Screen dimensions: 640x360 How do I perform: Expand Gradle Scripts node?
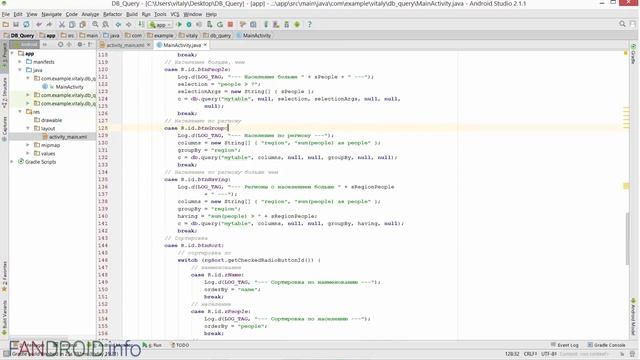point(12,162)
